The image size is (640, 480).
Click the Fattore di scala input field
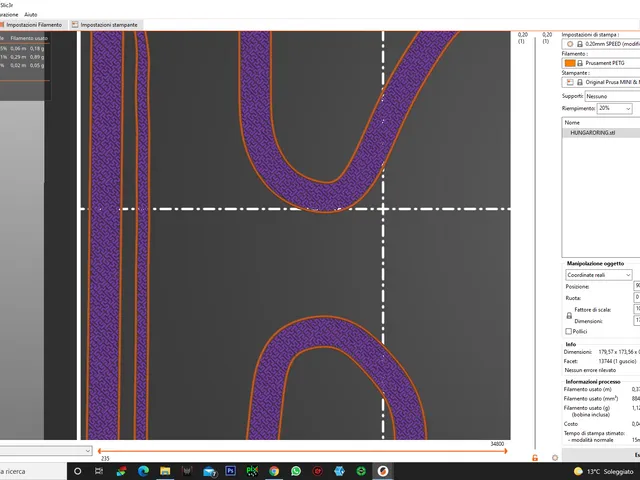click(x=637, y=309)
